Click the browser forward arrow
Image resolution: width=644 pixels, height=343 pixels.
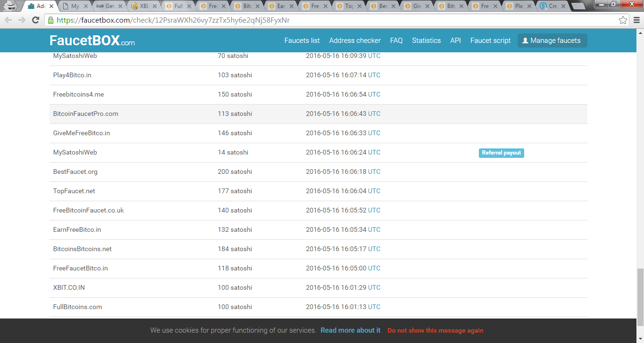[x=22, y=20]
